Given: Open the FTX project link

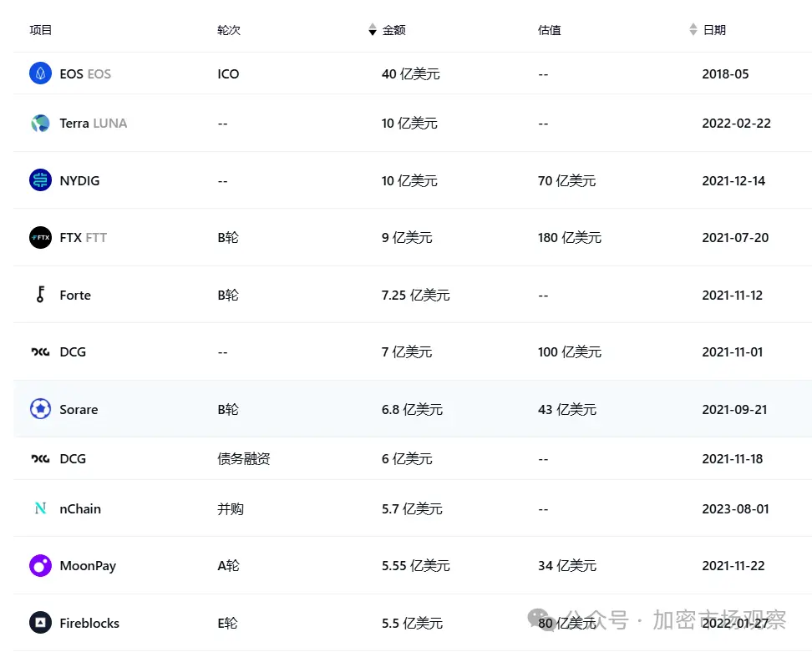Looking at the screenshot, I should point(70,238).
